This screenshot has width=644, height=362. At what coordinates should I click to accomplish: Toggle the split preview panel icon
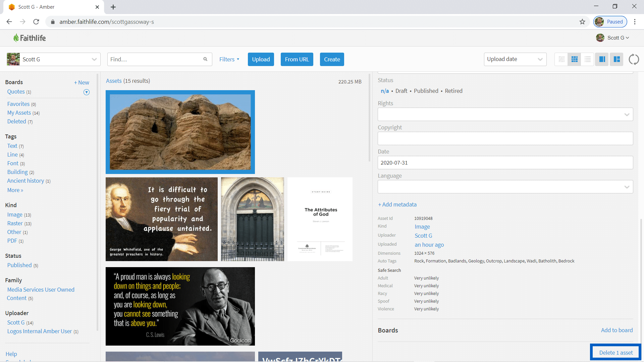click(x=616, y=59)
